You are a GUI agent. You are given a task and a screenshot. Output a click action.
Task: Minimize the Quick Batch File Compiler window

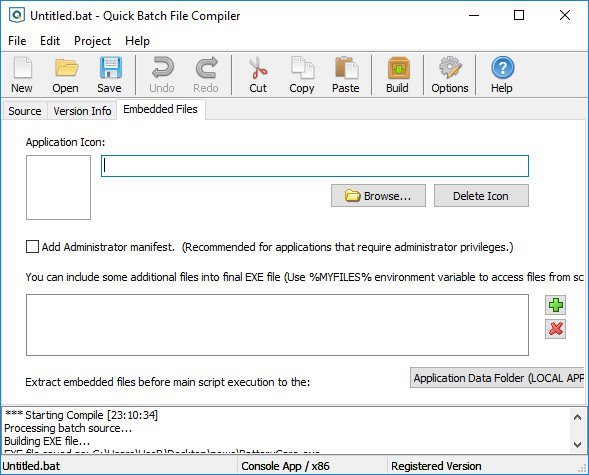[474, 15]
